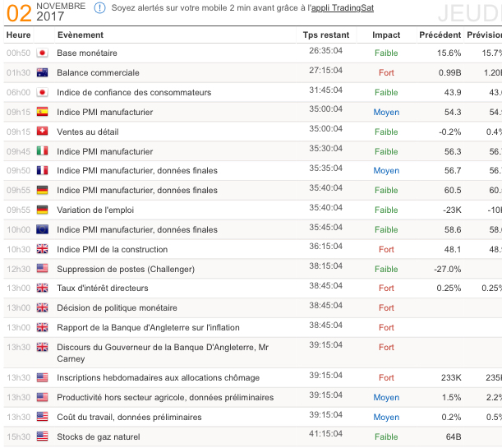Click the UK flag beside Indice PMI de la construction
Image resolution: width=502 pixels, height=448 pixels.
point(43,249)
